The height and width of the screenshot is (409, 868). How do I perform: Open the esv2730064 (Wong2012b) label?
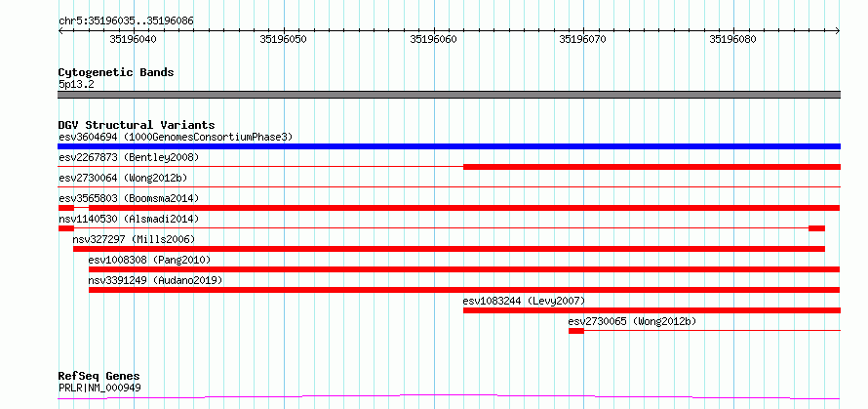pyautogui.click(x=123, y=178)
